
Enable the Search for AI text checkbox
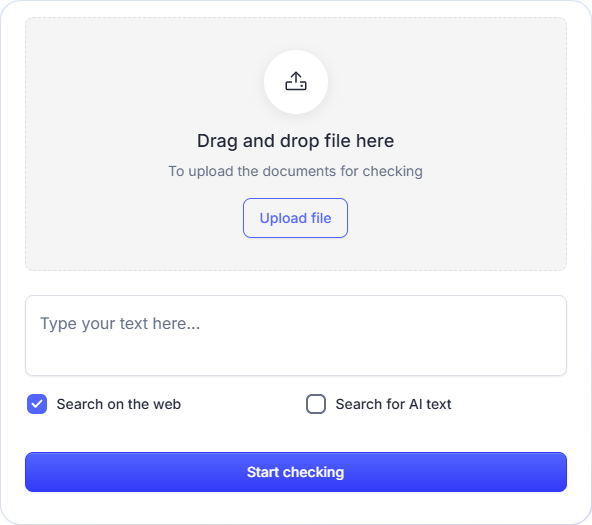click(316, 404)
